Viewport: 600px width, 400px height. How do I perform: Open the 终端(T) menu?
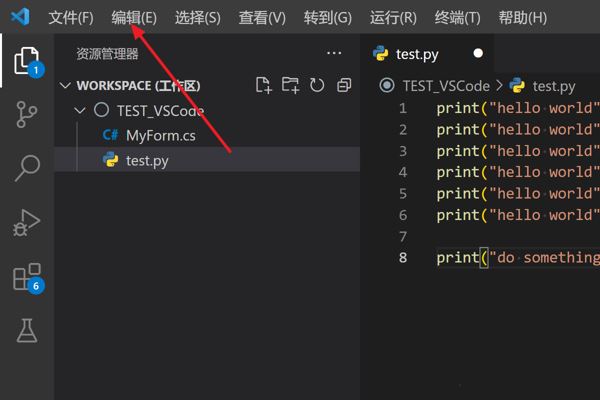tap(458, 18)
